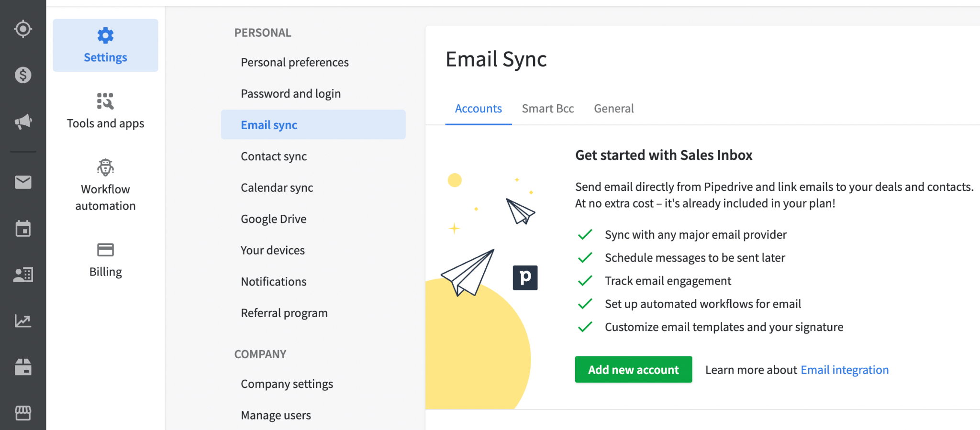Click the Add new account button
The image size is (980, 430).
(633, 369)
